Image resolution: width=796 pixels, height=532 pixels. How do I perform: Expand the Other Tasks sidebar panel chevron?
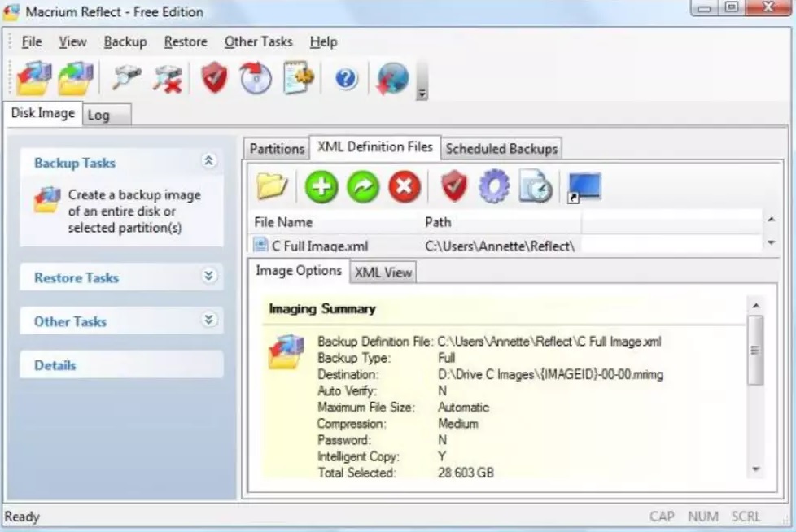click(208, 320)
